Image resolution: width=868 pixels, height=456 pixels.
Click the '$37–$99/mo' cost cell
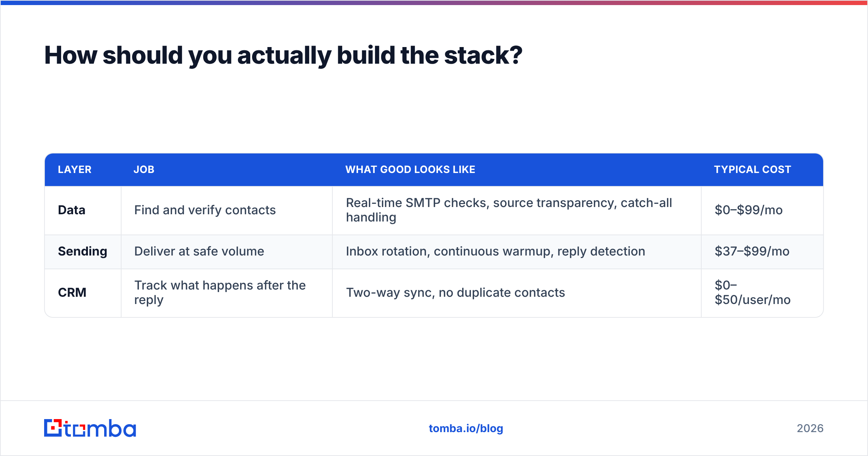click(762, 252)
